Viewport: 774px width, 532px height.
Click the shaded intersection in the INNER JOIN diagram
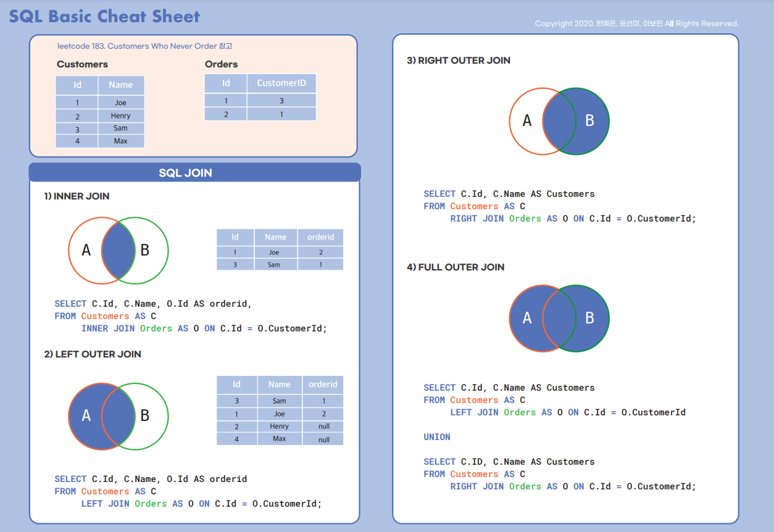(x=117, y=251)
